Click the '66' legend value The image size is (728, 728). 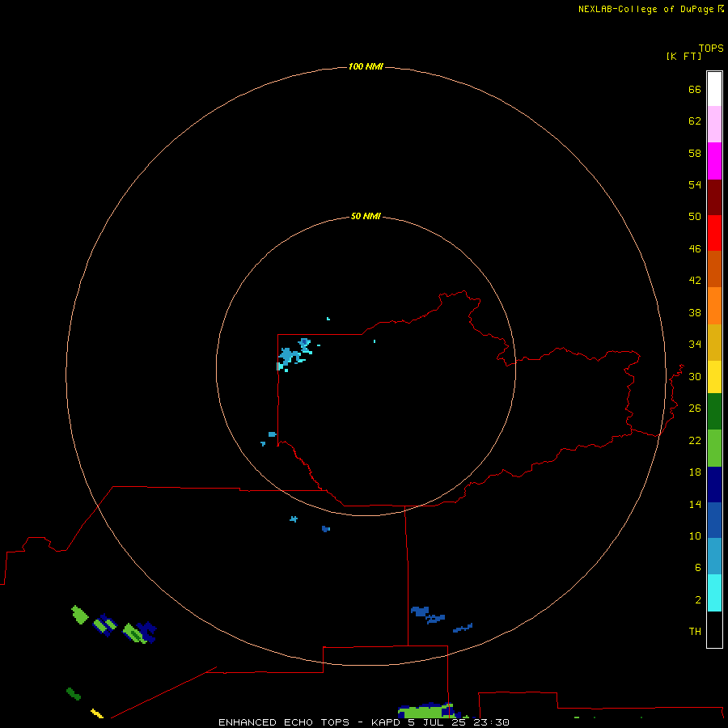(695, 89)
